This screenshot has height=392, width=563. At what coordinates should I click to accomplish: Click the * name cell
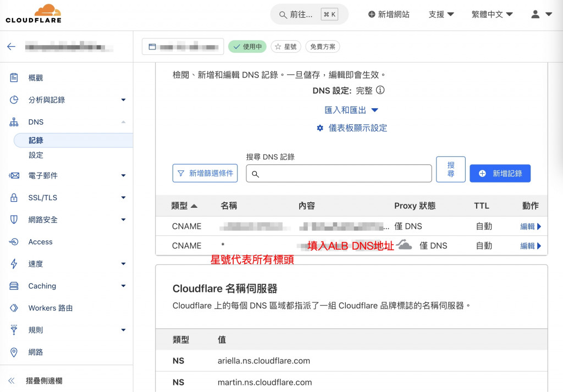click(x=223, y=245)
